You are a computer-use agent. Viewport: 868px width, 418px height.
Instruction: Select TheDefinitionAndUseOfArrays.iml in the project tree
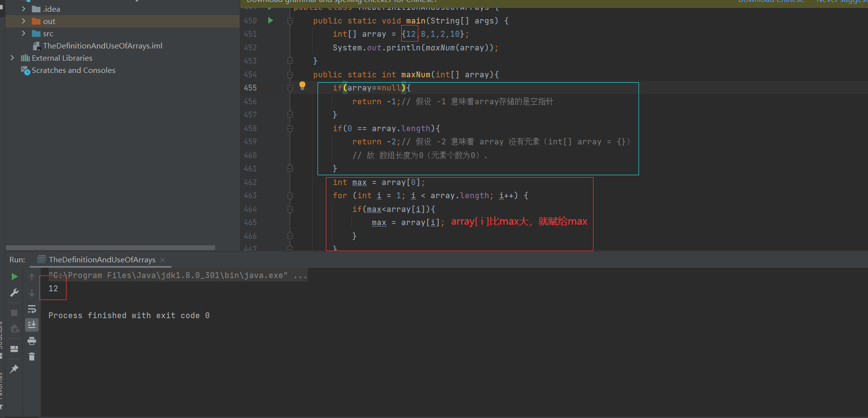tap(102, 46)
